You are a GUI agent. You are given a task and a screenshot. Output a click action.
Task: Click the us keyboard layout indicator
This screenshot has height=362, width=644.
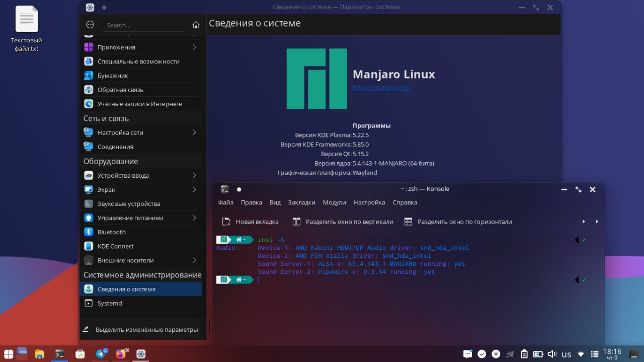[x=567, y=354]
